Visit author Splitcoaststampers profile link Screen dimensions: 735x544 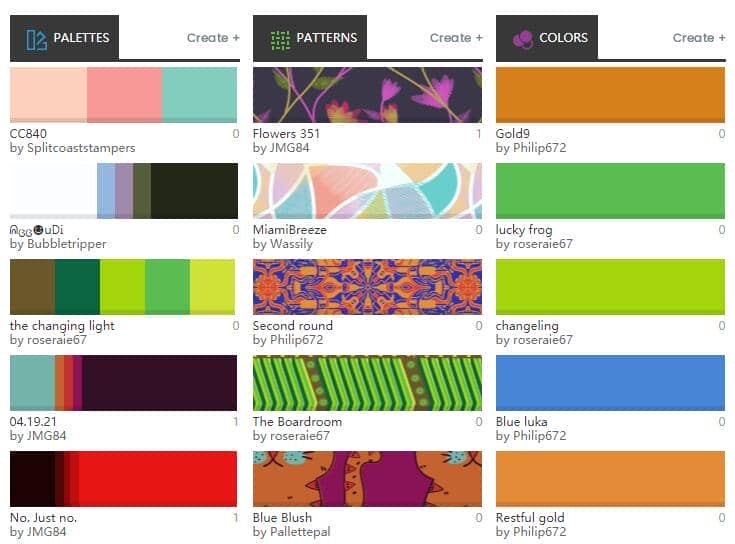[x=81, y=148]
